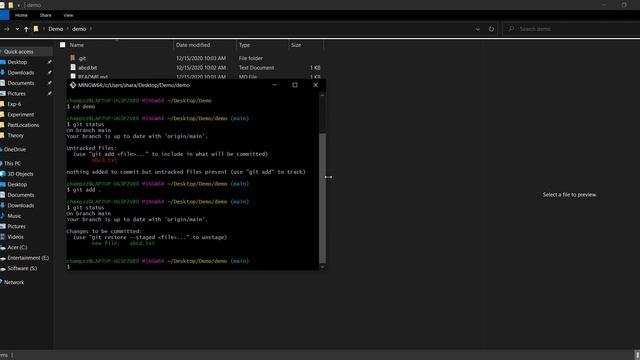Expand the breadcrumb chevron after demo
The image size is (640, 360).
click(x=91, y=29)
